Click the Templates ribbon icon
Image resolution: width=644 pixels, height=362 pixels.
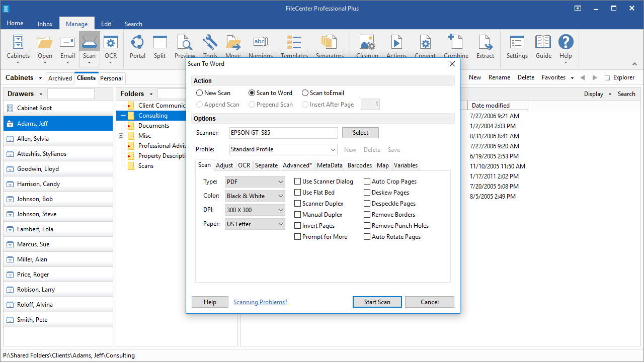(x=294, y=47)
